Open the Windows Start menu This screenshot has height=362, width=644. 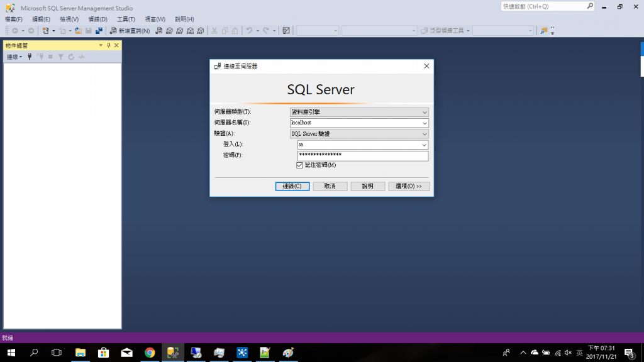pyautogui.click(x=11, y=353)
